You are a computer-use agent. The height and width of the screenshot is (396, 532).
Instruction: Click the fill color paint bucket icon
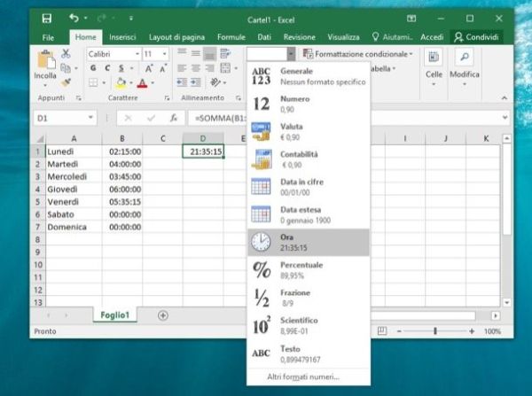[121, 82]
